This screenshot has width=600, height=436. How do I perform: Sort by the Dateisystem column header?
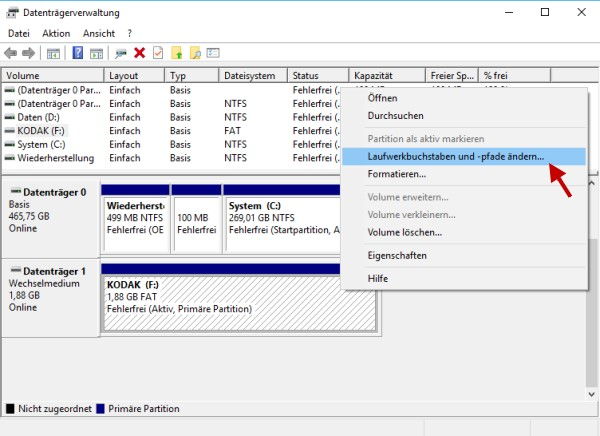pyautogui.click(x=253, y=75)
